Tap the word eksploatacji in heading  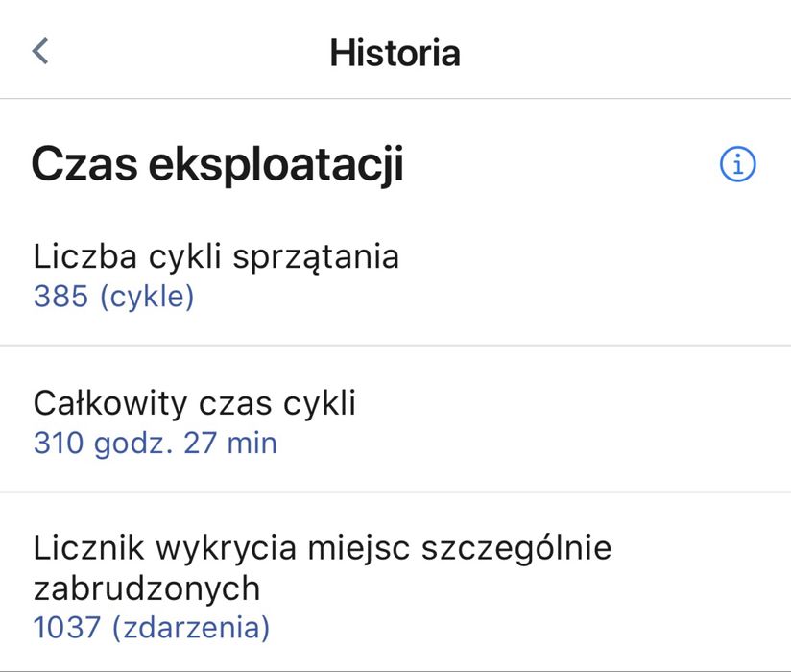pyautogui.click(x=276, y=165)
